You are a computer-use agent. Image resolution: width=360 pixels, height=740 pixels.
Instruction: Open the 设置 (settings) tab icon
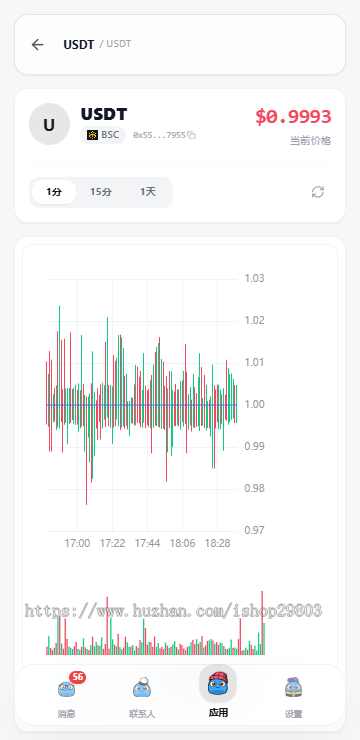[293, 688]
